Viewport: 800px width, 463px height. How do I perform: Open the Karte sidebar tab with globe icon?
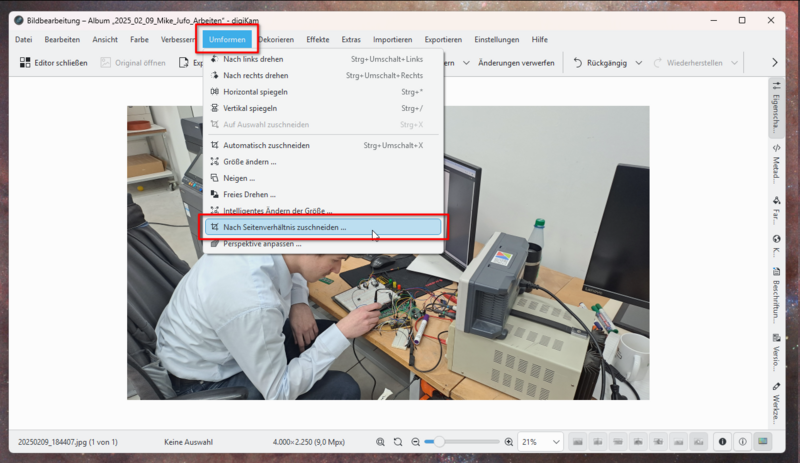pyautogui.click(x=776, y=247)
